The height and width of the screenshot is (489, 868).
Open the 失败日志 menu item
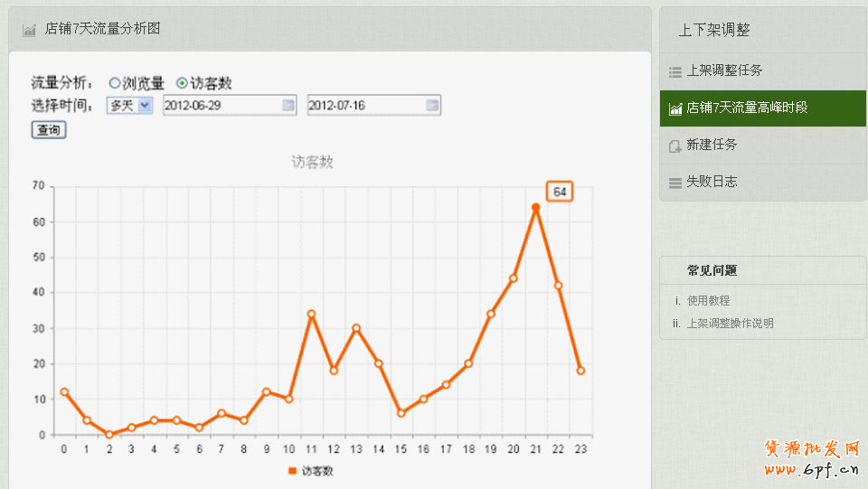tap(712, 182)
